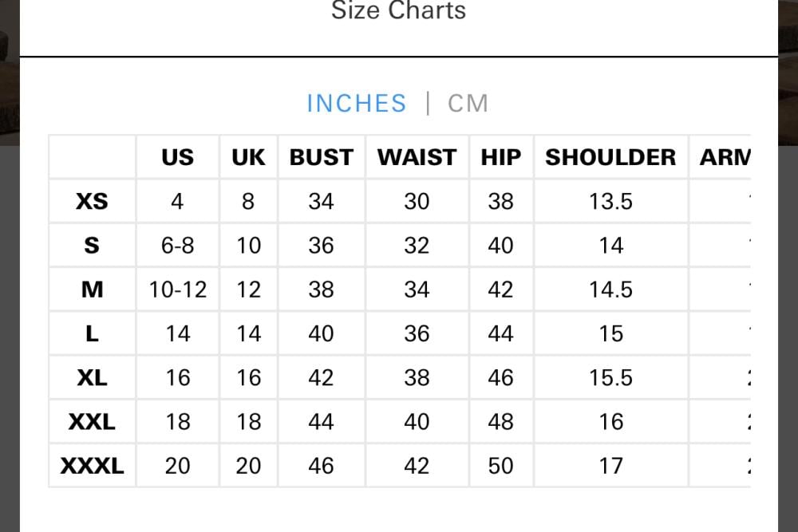Click the Size Charts heading
The image size is (798, 532).
click(398, 11)
